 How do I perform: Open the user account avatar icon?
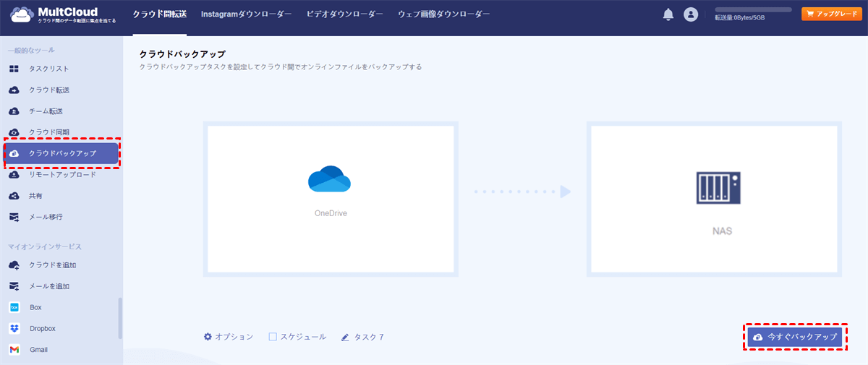(691, 14)
